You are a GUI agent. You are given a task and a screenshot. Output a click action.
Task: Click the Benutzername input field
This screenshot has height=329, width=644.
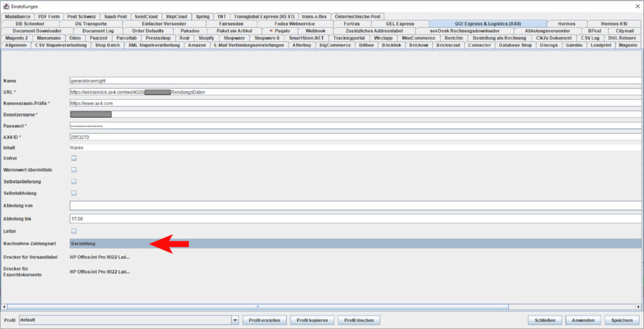(356, 114)
